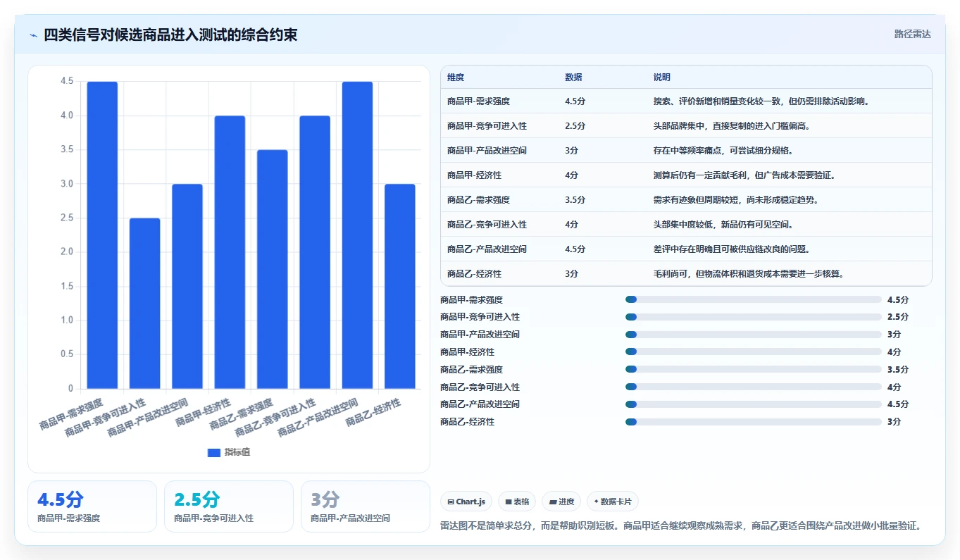Click the 商品甲-竞争可进入性 progress bar

click(x=754, y=317)
